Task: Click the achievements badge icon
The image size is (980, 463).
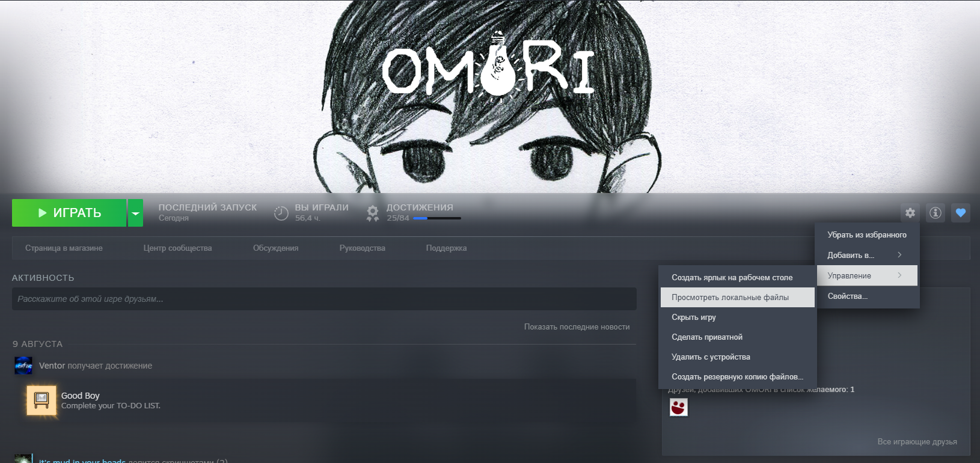Action: (373, 213)
